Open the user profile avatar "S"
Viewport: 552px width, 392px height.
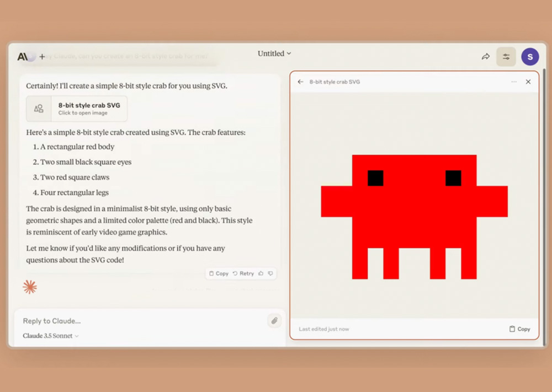pos(530,56)
